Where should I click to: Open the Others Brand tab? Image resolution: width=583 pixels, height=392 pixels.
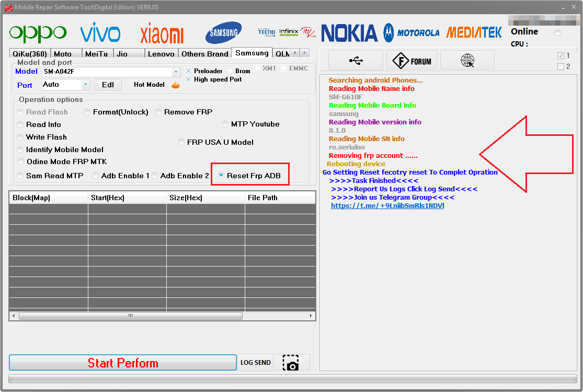coord(205,53)
